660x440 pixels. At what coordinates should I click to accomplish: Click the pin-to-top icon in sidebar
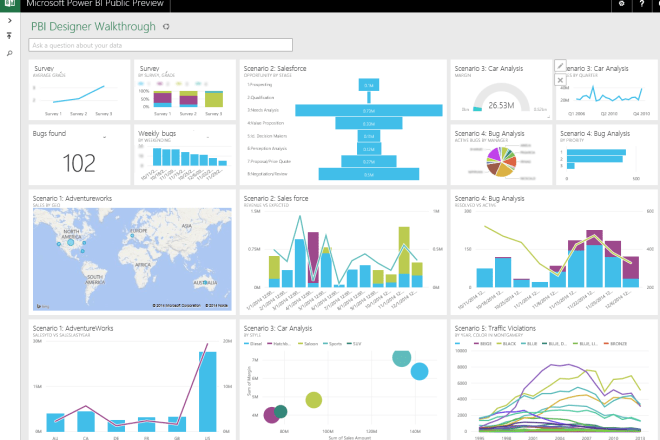click(x=9, y=36)
